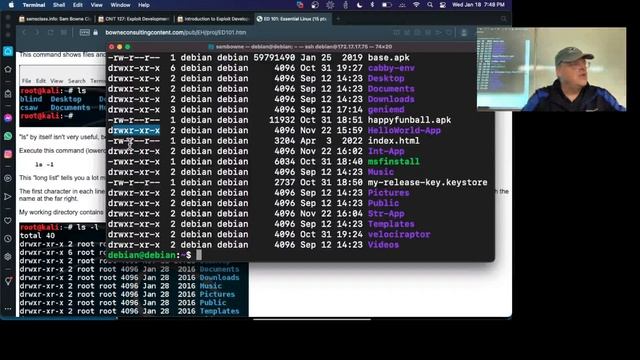Check the battery status icon
This screenshot has width=640, height=360.
[387, 5]
